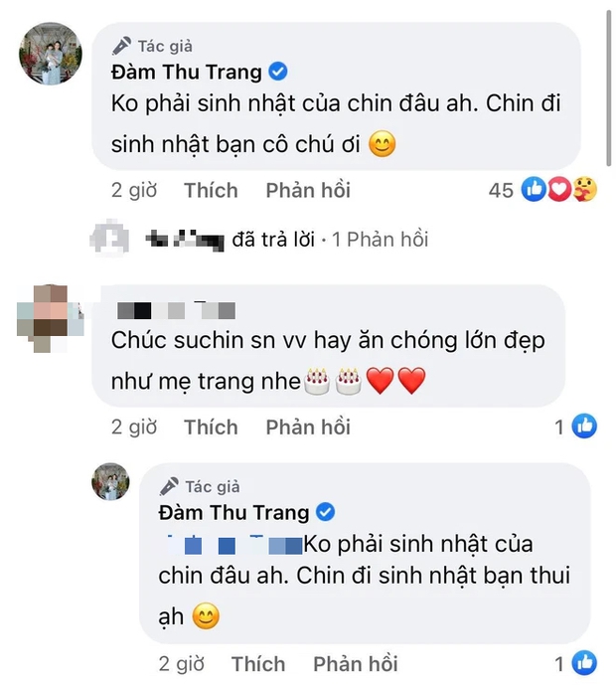
Task: Click the like icon under the Chúc suchin comment
Action: click(584, 426)
